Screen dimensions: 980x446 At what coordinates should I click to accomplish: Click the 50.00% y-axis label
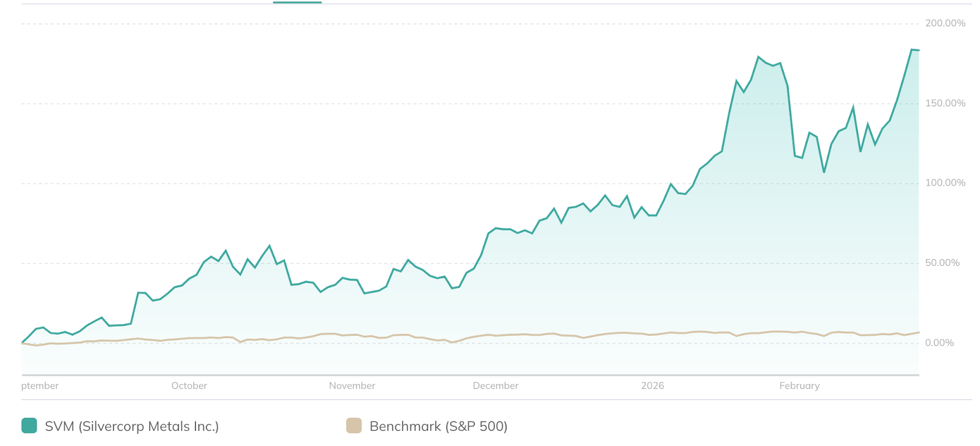[942, 263]
